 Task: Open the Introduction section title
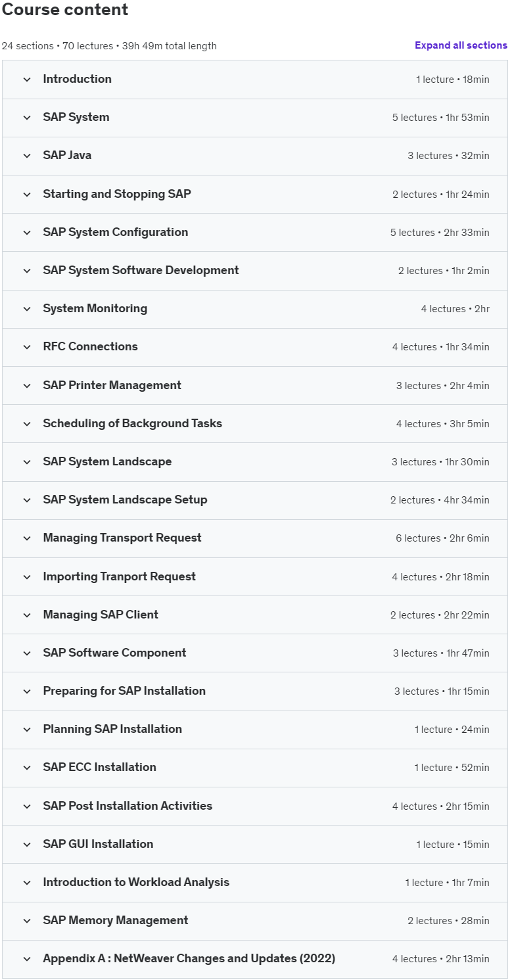[x=77, y=79]
